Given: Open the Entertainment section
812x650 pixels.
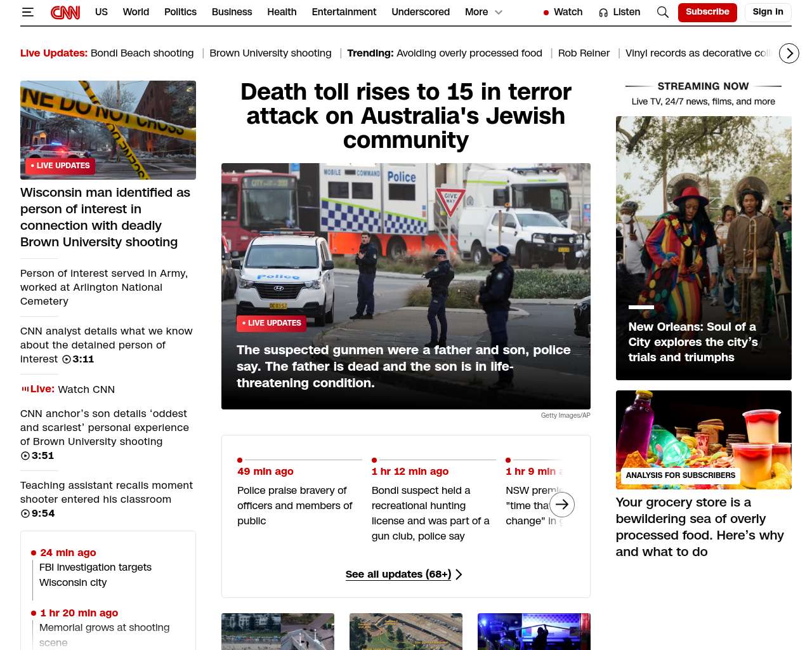Looking at the screenshot, I should [344, 12].
